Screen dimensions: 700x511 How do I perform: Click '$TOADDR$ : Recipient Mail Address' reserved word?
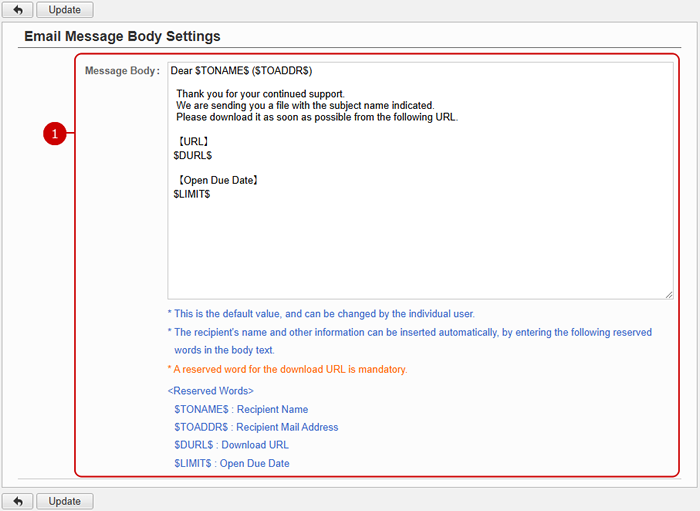point(256,427)
